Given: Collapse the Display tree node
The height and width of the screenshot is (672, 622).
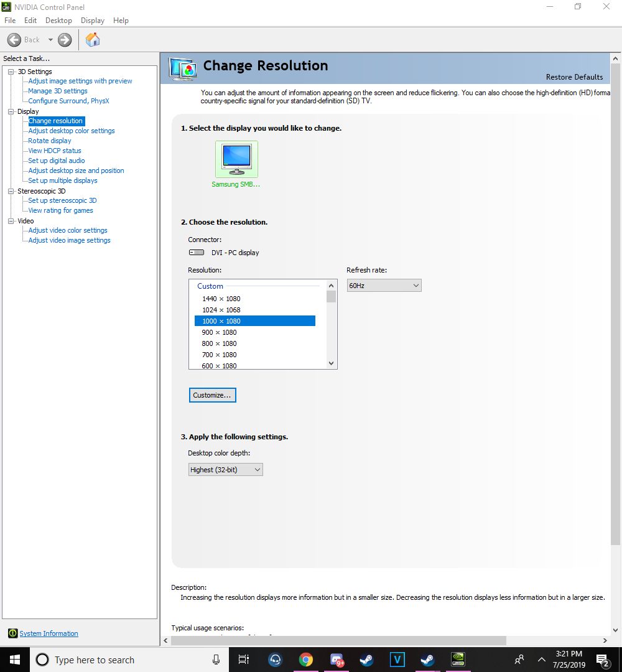Looking at the screenshot, I should [x=11, y=111].
